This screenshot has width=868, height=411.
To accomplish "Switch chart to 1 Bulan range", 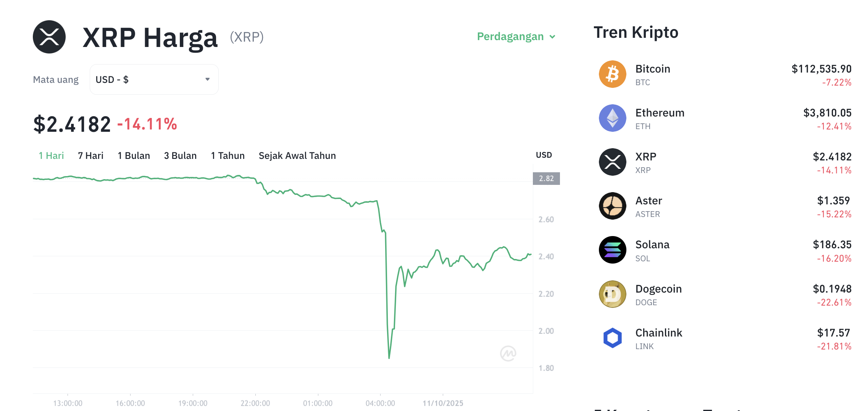I will pos(134,156).
